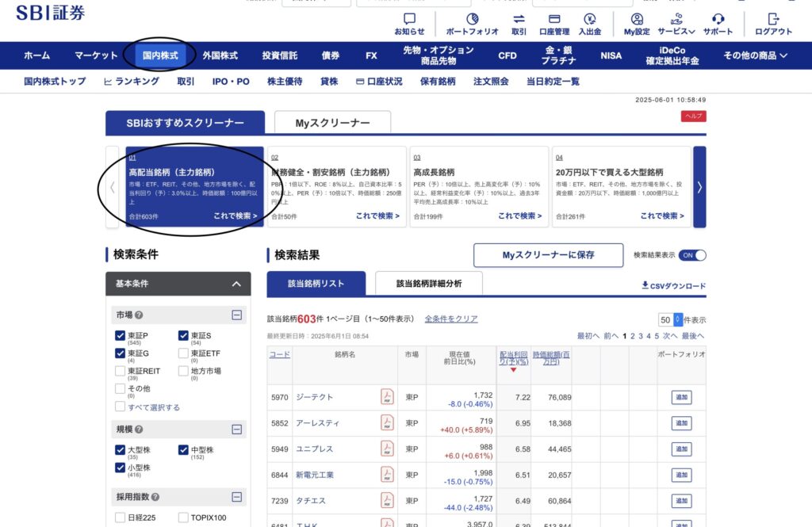Collapse the 基本条件 panel
This screenshot has width=812, height=527.
[x=236, y=284]
